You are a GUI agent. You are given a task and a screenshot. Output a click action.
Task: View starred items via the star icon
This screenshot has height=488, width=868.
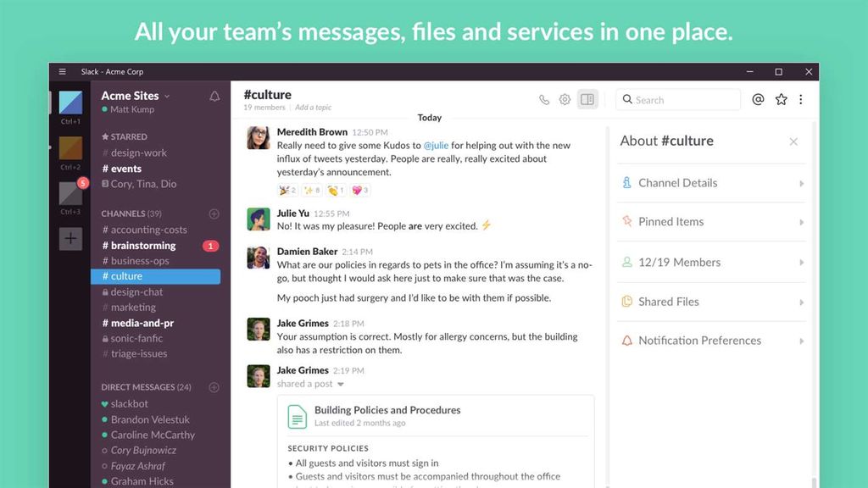click(781, 99)
